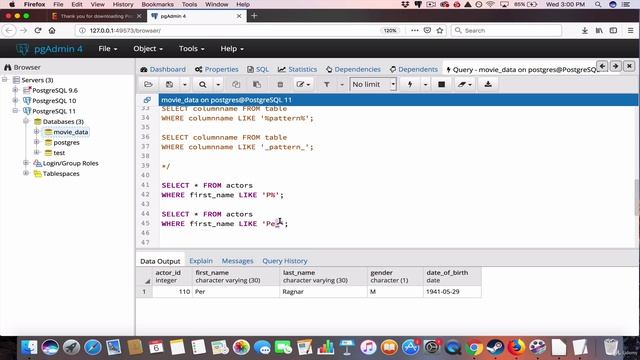This screenshot has height=360, width=640.
Task: Switch to the Dependents tab
Action: click(413, 69)
